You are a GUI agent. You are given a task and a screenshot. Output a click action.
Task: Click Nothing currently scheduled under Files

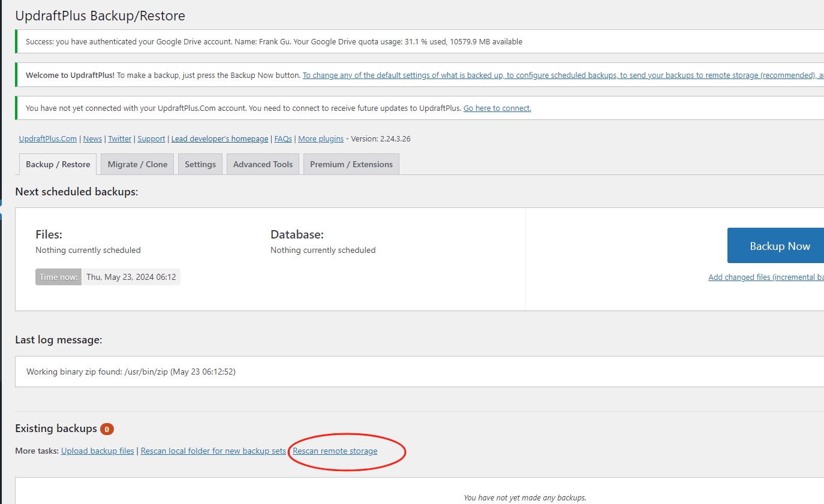88,250
